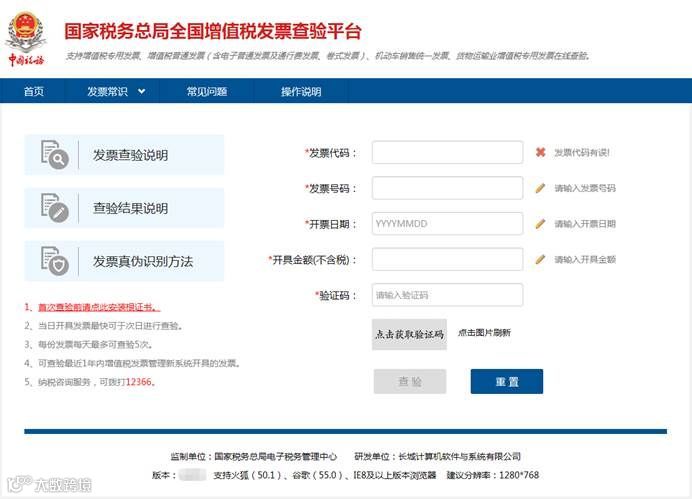Click the 请输入发票号码 hint text

tap(585, 188)
